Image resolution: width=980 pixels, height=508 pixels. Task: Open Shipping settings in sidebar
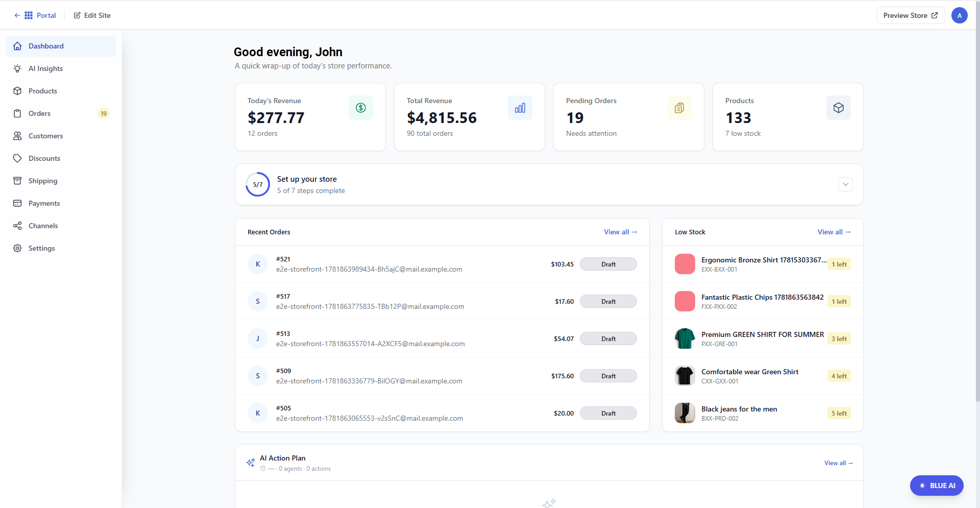[61, 181]
